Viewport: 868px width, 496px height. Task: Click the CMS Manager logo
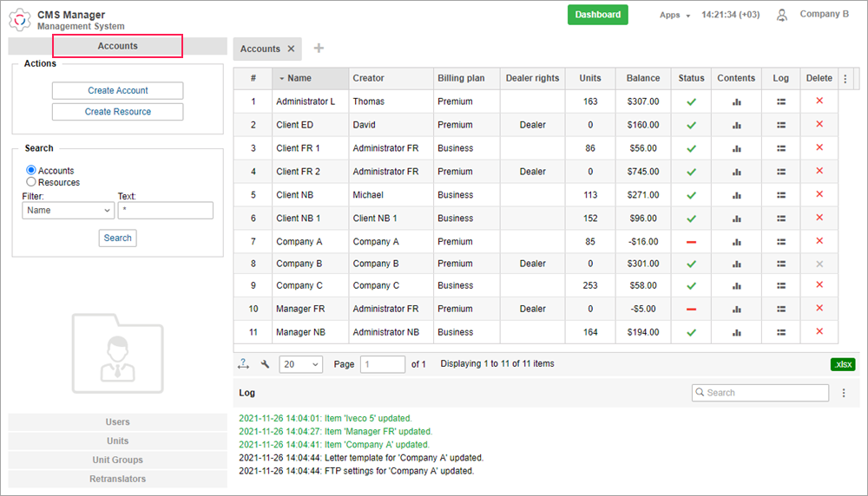pos(20,20)
